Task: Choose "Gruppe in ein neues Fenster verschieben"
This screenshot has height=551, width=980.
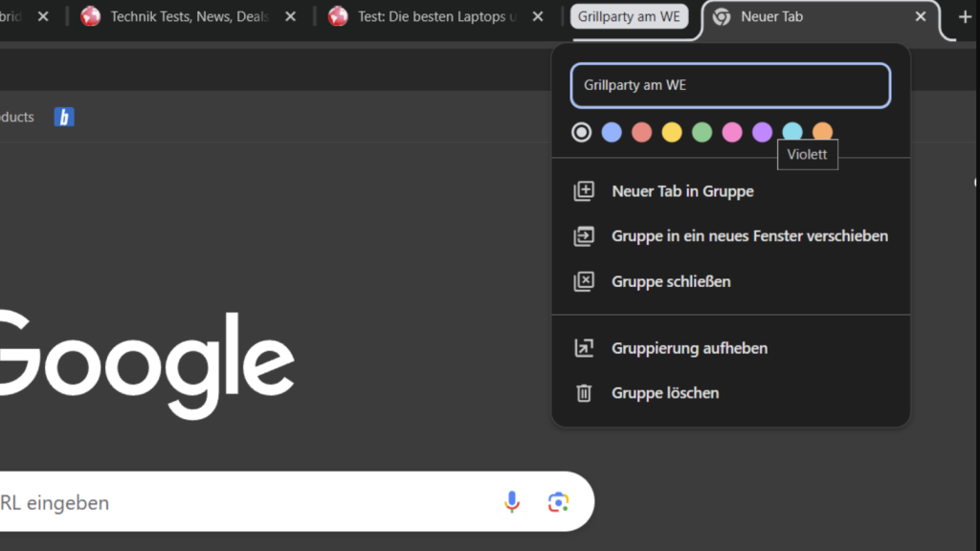Action: tap(749, 236)
